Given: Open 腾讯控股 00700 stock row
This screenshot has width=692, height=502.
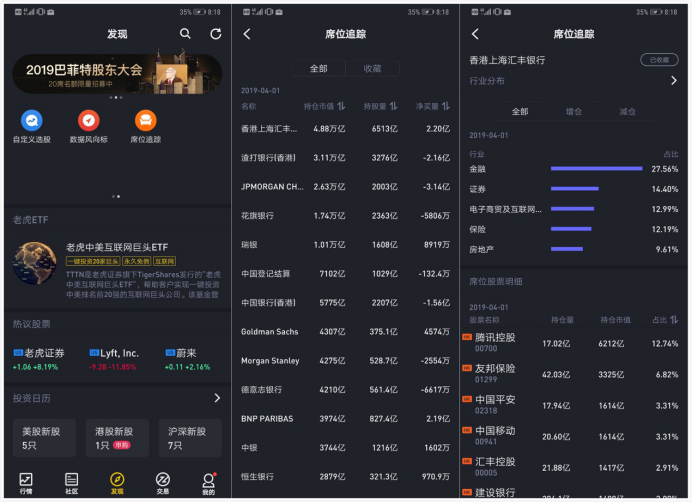Looking at the screenshot, I should (573, 343).
